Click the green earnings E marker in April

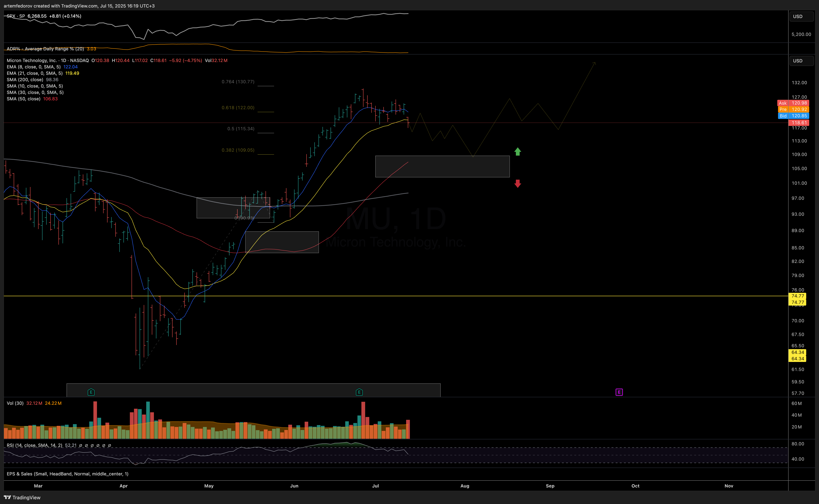(x=91, y=392)
